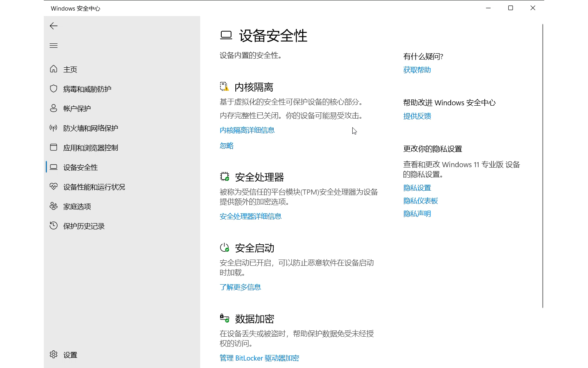Click the antenna icon for 防火墙和网络保护
The height and width of the screenshot is (368, 588).
(x=54, y=128)
